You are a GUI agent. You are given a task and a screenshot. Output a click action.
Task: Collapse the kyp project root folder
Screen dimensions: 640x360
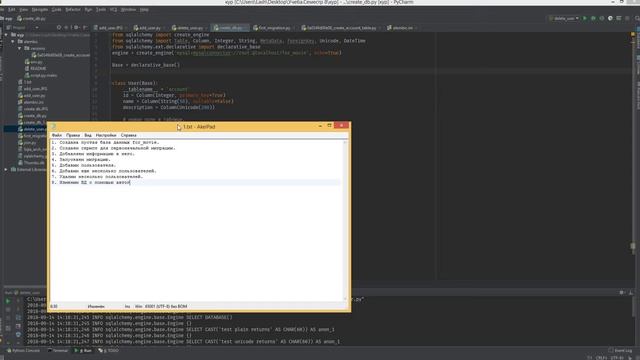point(6,35)
